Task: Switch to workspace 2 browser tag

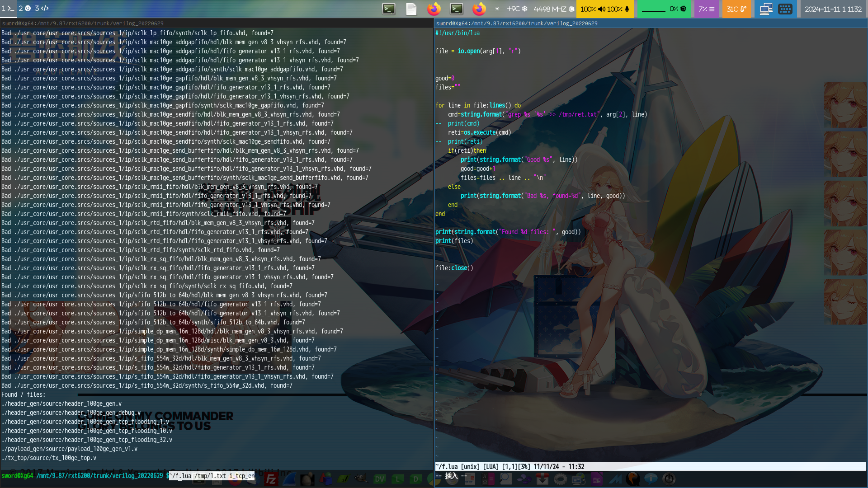Action: (25, 9)
